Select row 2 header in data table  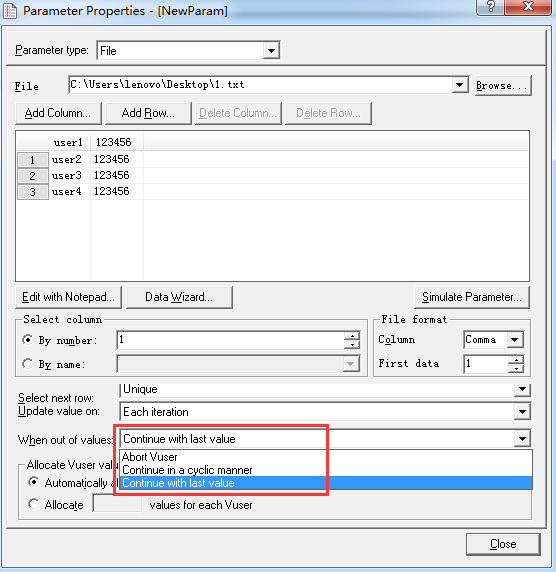click(32, 176)
